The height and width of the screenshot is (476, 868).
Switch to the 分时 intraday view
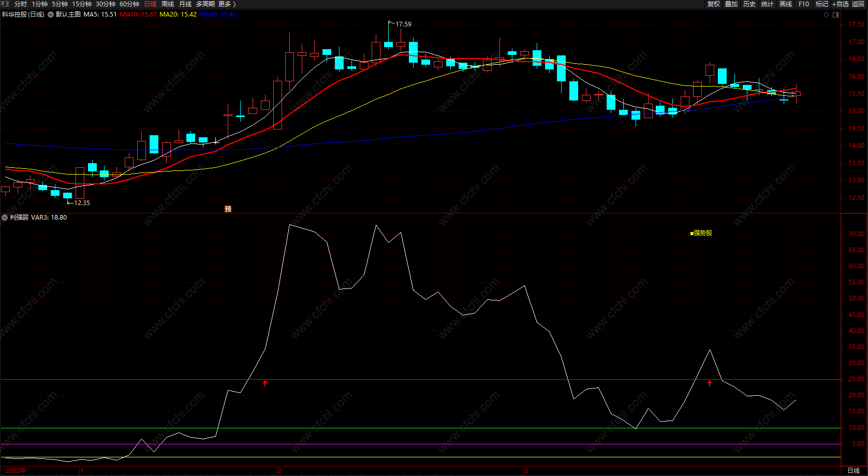click(x=21, y=4)
